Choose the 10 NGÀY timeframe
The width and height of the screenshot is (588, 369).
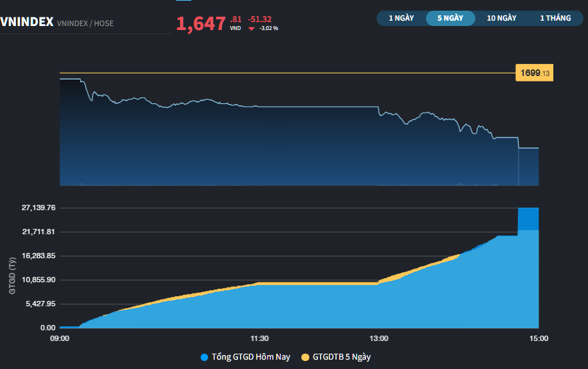(501, 18)
